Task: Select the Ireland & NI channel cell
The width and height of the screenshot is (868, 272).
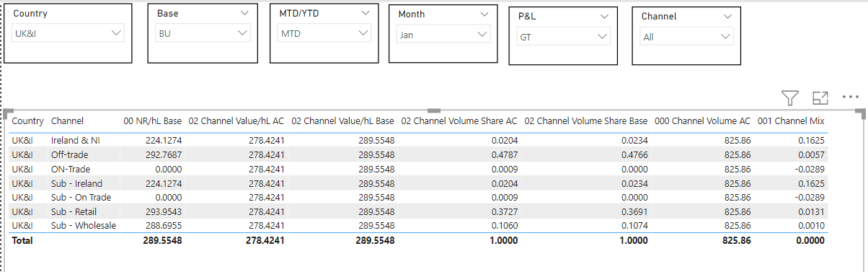Action: pyautogui.click(x=76, y=140)
